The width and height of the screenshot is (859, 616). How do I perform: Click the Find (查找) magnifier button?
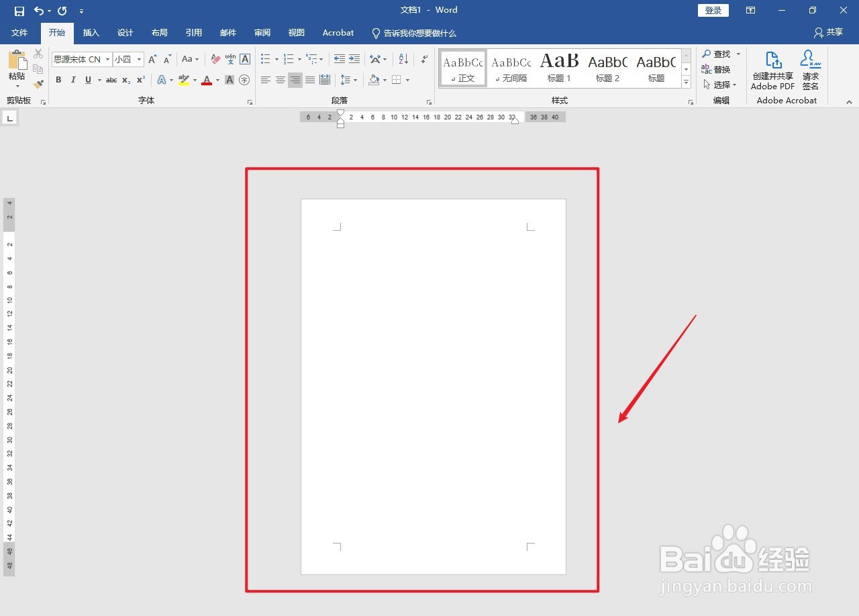[717, 54]
